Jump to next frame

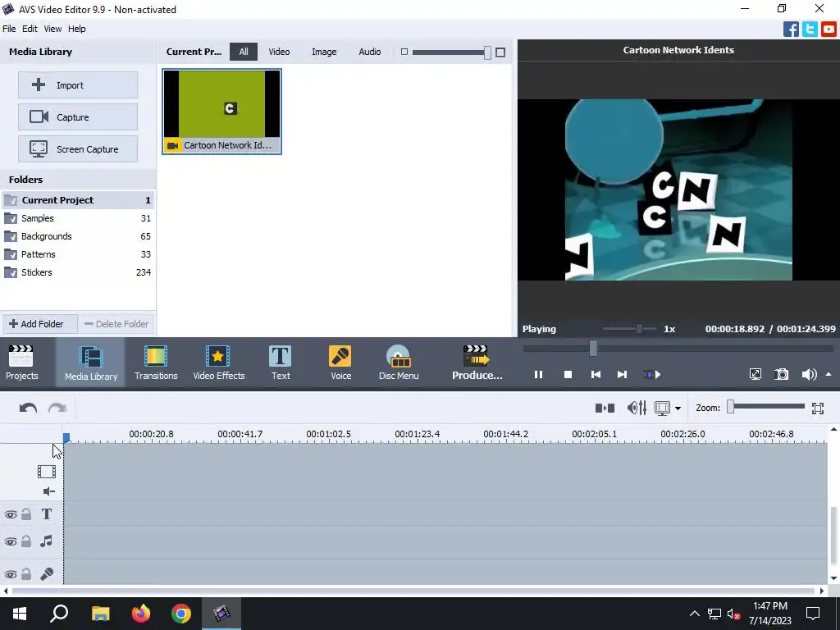[622, 374]
